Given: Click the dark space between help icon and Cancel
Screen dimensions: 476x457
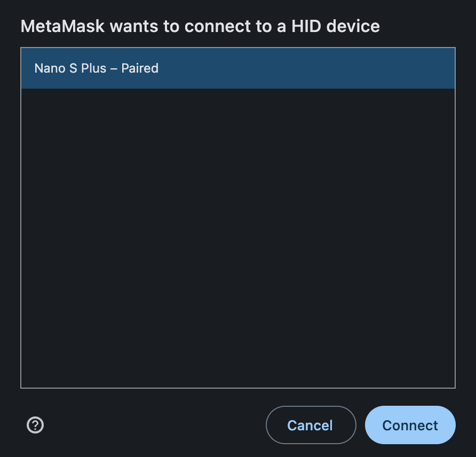Looking at the screenshot, I should point(155,425).
